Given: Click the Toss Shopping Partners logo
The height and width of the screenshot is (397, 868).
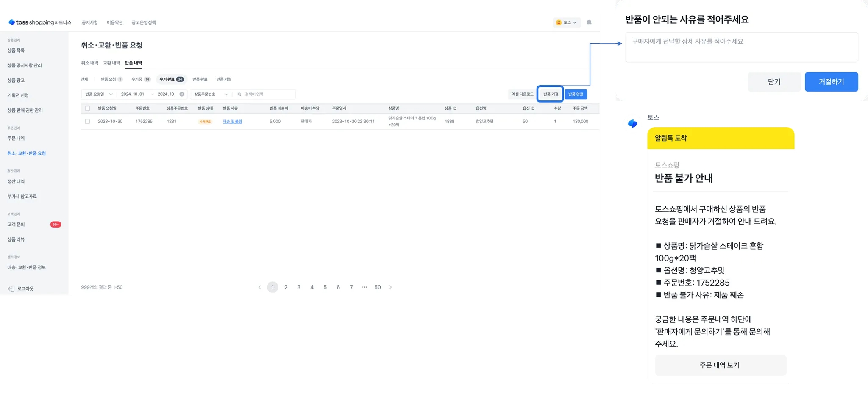Looking at the screenshot, I should (x=40, y=22).
